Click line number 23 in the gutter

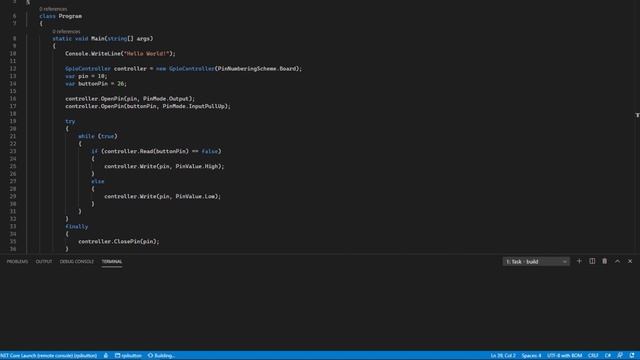click(x=13, y=151)
